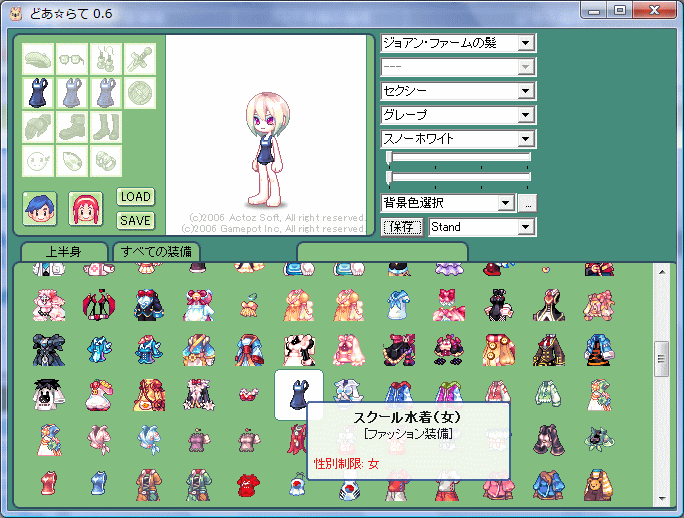Switch to the blue-haired male character
Viewport: 684px width, 518px height.
[x=40, y=209]
